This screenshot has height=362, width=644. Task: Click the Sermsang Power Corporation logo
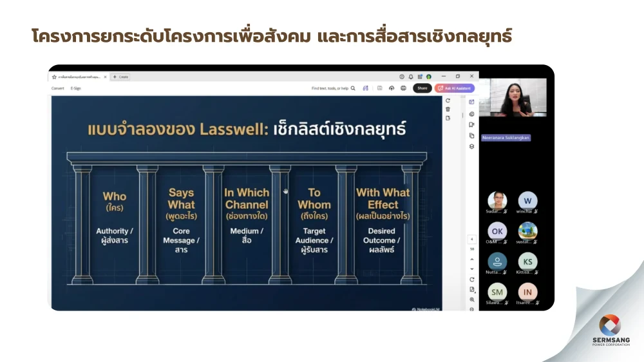point(611,330)
